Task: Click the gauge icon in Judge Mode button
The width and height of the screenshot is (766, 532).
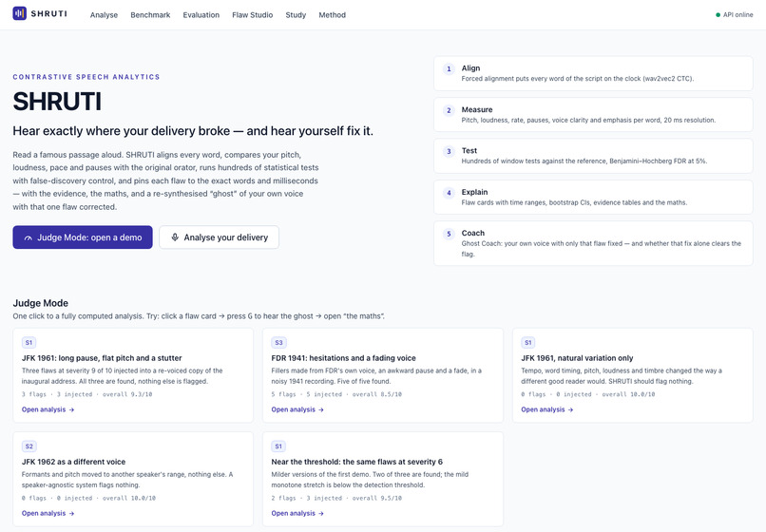Action: pos(29,237)
